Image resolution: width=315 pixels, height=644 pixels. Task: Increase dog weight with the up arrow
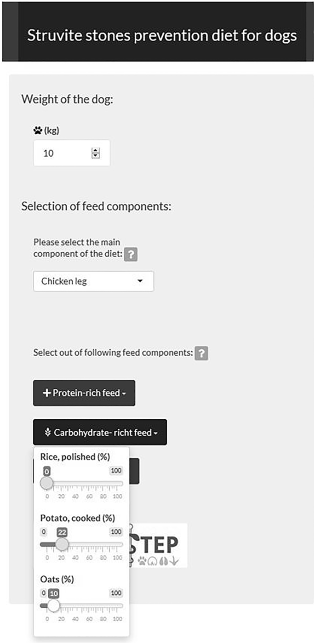pyautogui.click(x=96, y=151)
